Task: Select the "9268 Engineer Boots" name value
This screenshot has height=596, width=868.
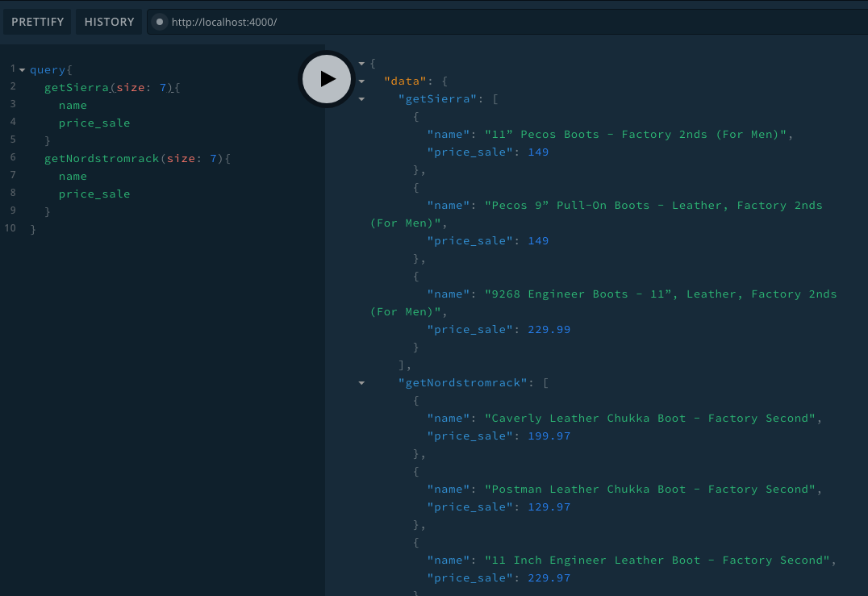Action: coord(603,302)
